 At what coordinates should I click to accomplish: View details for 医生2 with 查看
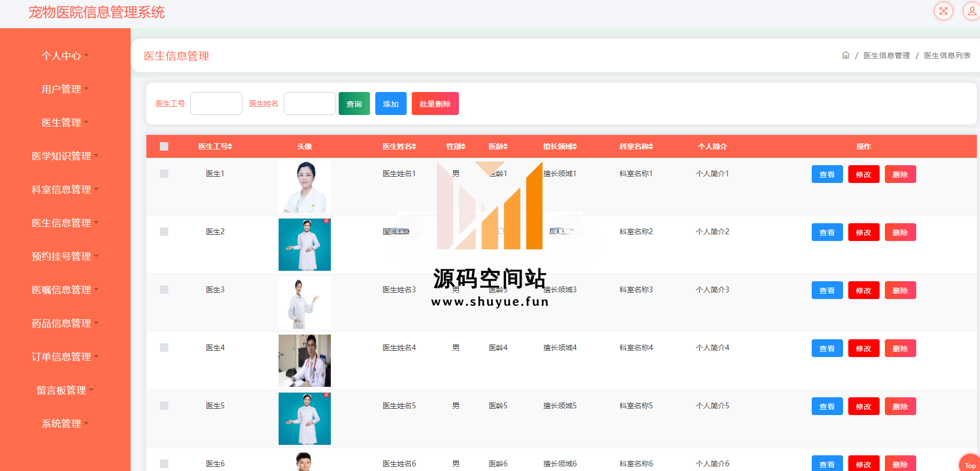[827, 232]
